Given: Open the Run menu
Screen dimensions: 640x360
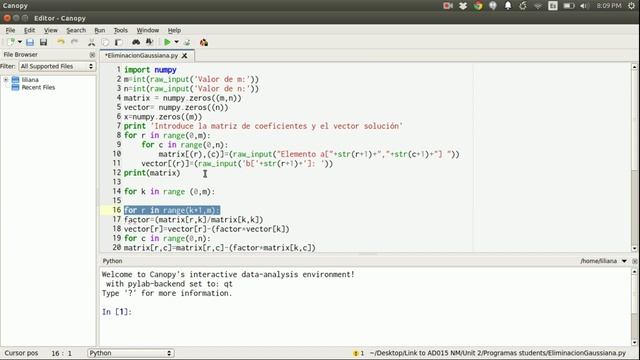Looking at the screenshot, I should (100, 30).
